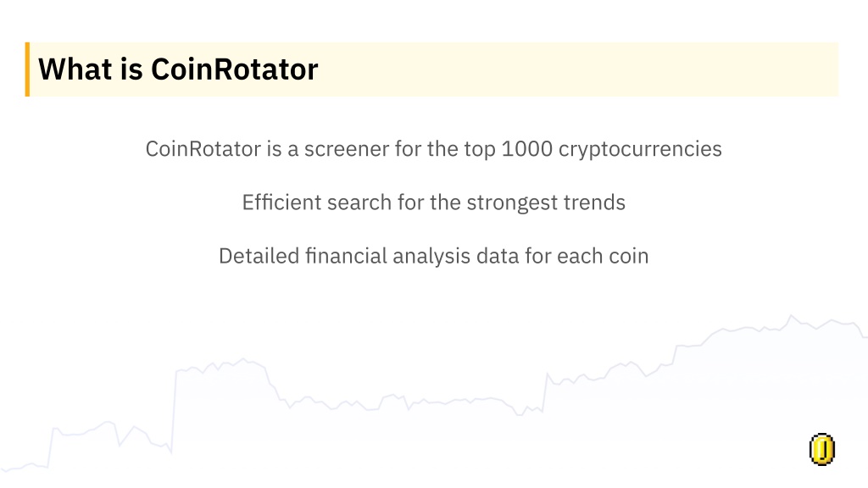Click the highest peak of the faint background chart
This screenshot has height=488, width=868.
point(791,317)
